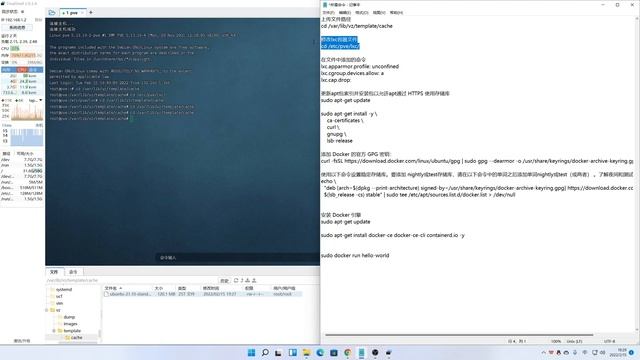
Task: Open the session folder icon beside the pve tab
Action: tap(52, 13)
